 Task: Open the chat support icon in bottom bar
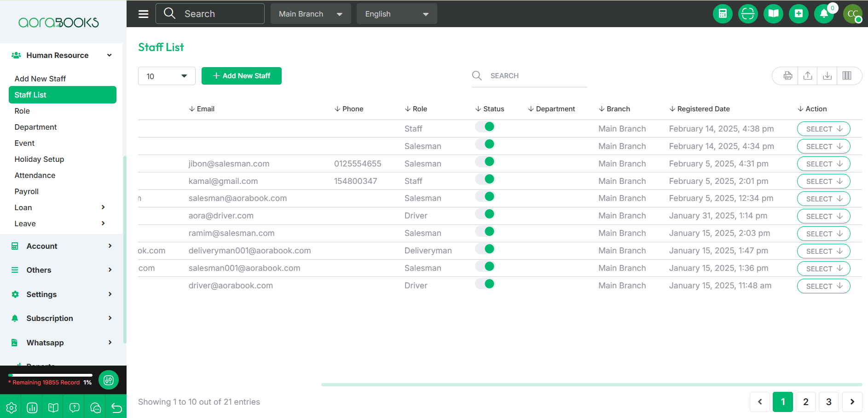coord(96,407)
